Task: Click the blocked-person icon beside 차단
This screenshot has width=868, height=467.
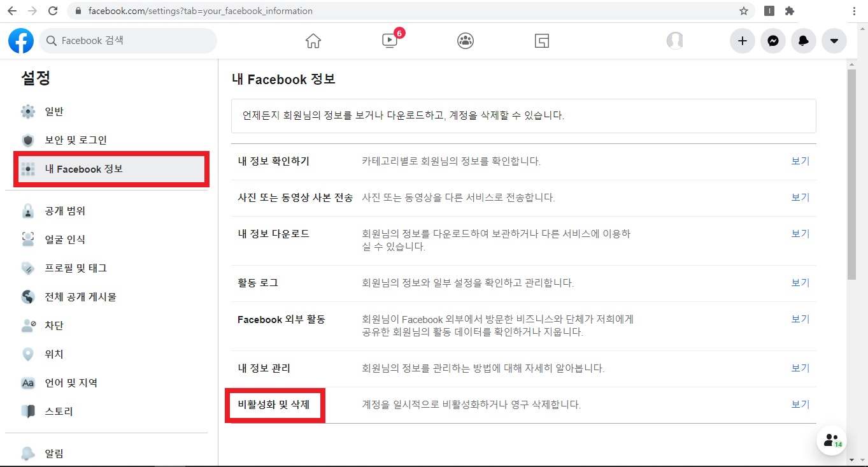Action: 28,326
